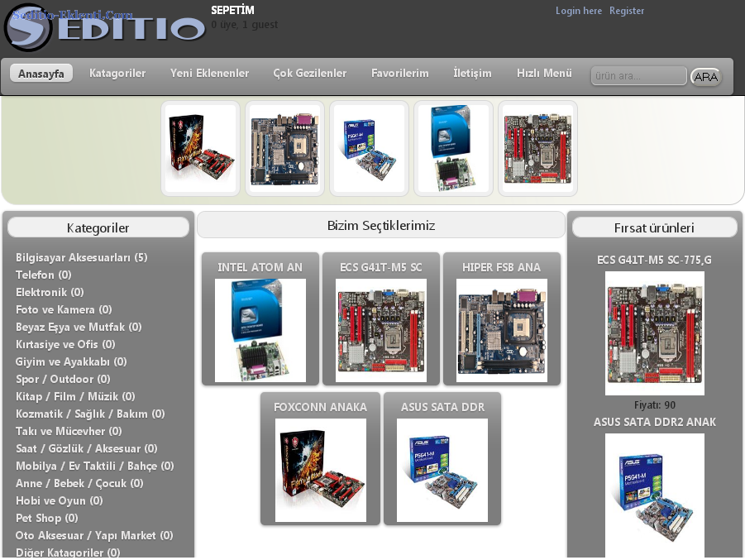Open the Intel Atom box banner thumbnail

tap(453, 148)
